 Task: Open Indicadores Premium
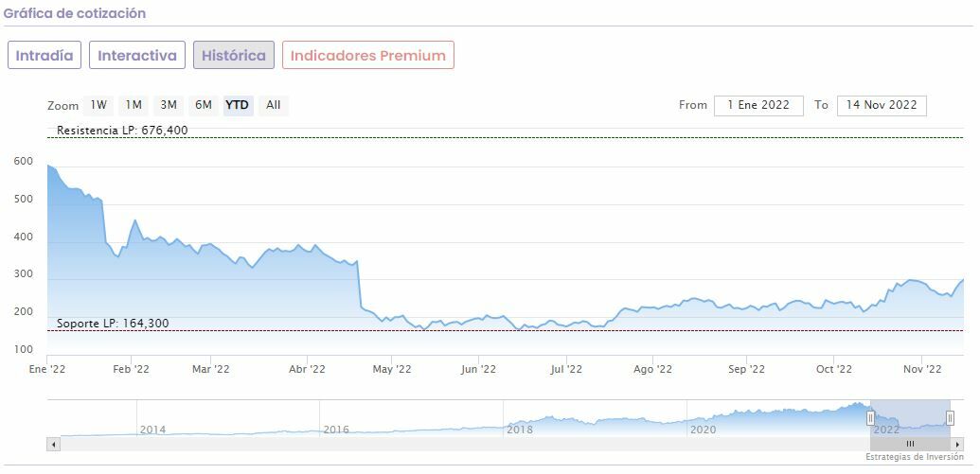(x=367, y=55)
